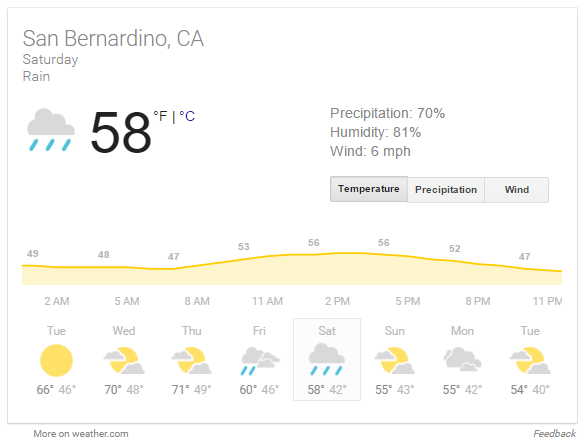Switch units to °C
586x446 pixels.
click(187, 116)
